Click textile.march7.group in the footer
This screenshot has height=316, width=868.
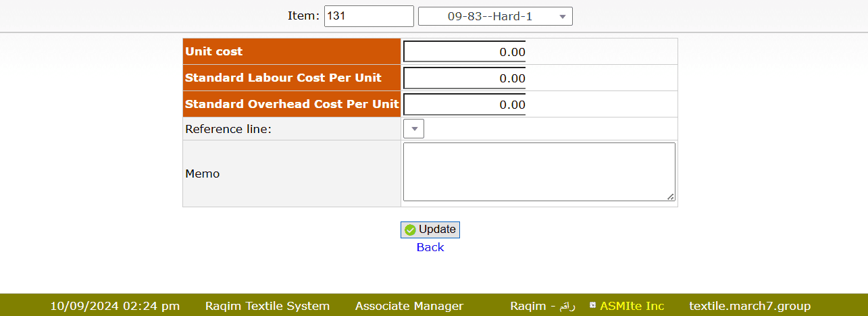coord(749,306)
